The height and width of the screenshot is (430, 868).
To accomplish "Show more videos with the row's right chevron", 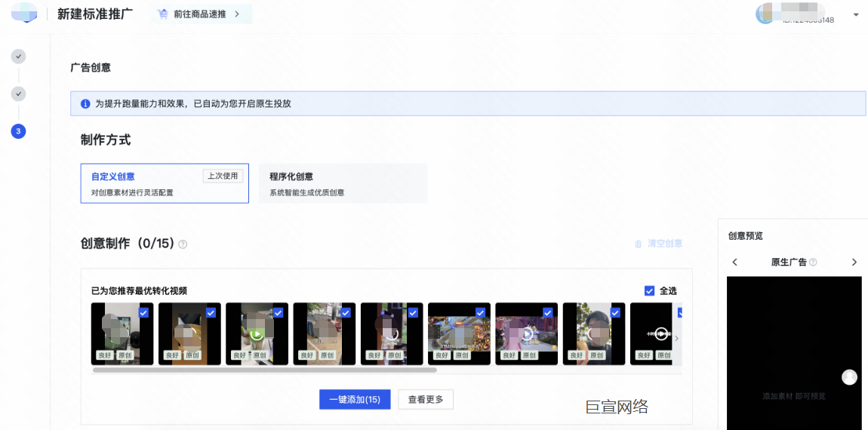I will point(676,338).
